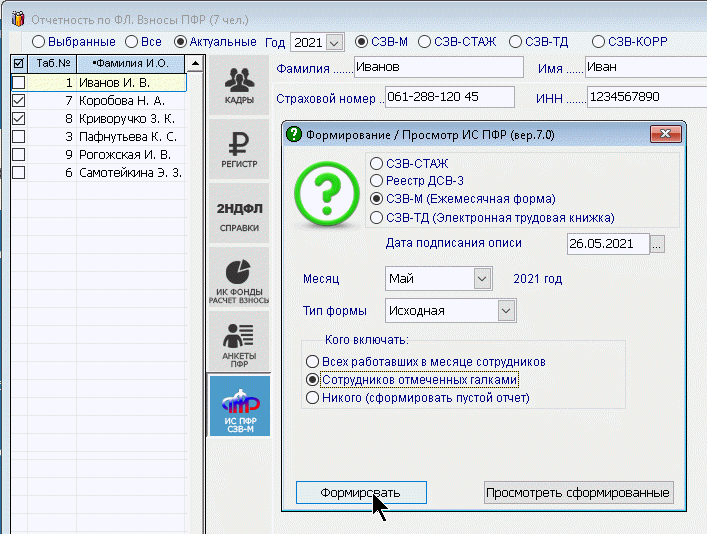Image resolution: width=707 pixels, height=534 pixels.
Task: Select the row Рогожская И. В.
Action: tap(98, 155)
